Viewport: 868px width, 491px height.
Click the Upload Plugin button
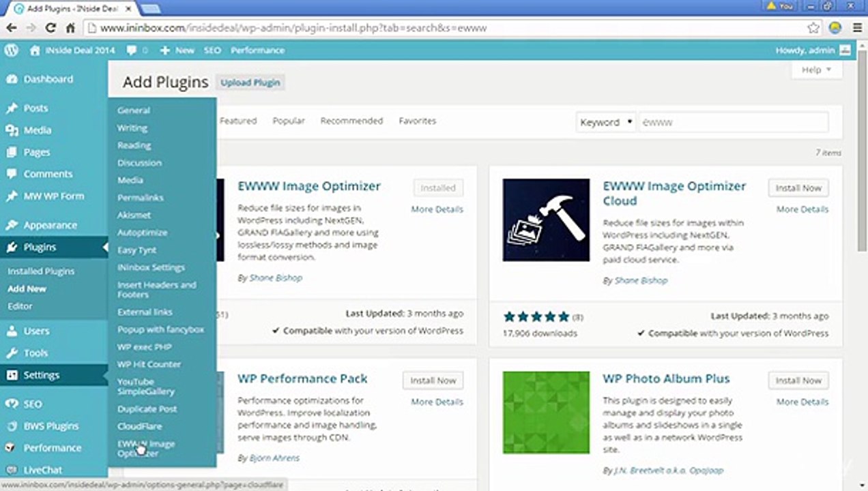coord(250,83)
